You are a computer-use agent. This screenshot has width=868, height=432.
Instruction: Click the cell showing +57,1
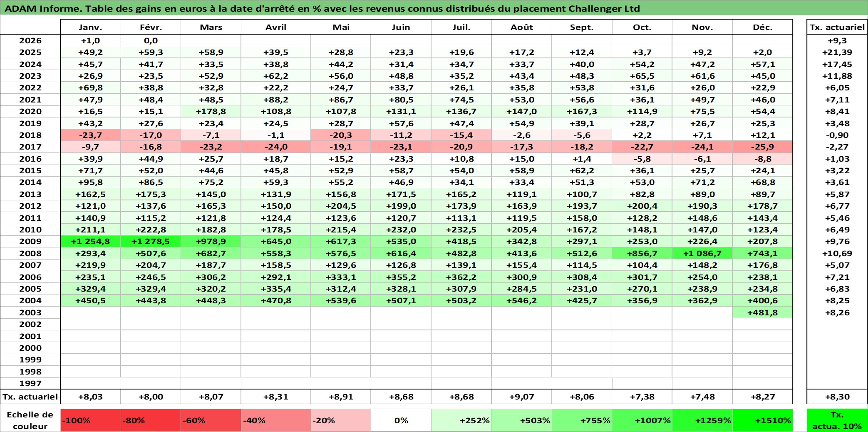tap(762, 64)
